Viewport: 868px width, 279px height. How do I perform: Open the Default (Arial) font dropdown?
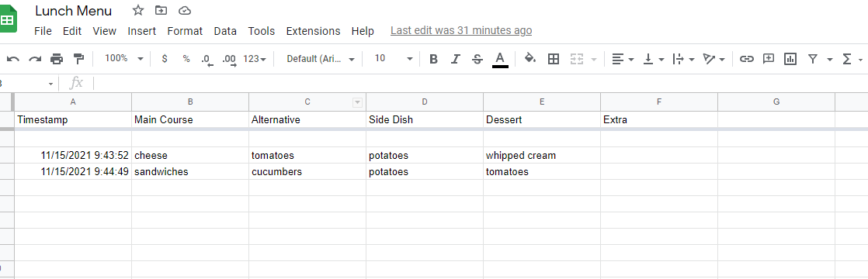(321, 59)
